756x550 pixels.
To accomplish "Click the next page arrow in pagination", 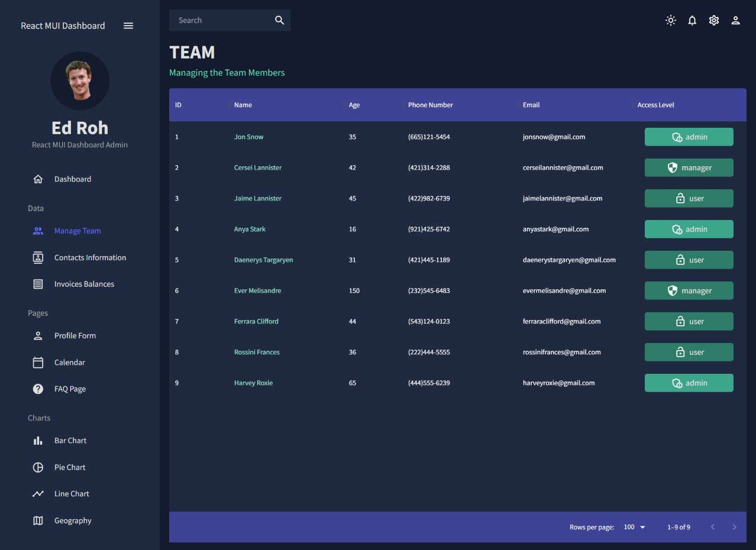I will tap(734, 527).
